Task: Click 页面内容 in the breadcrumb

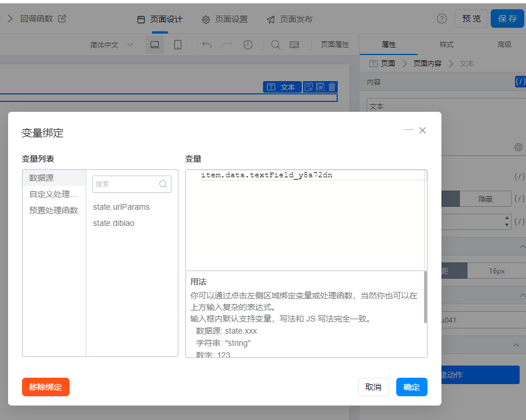Action: pos(427,63)
